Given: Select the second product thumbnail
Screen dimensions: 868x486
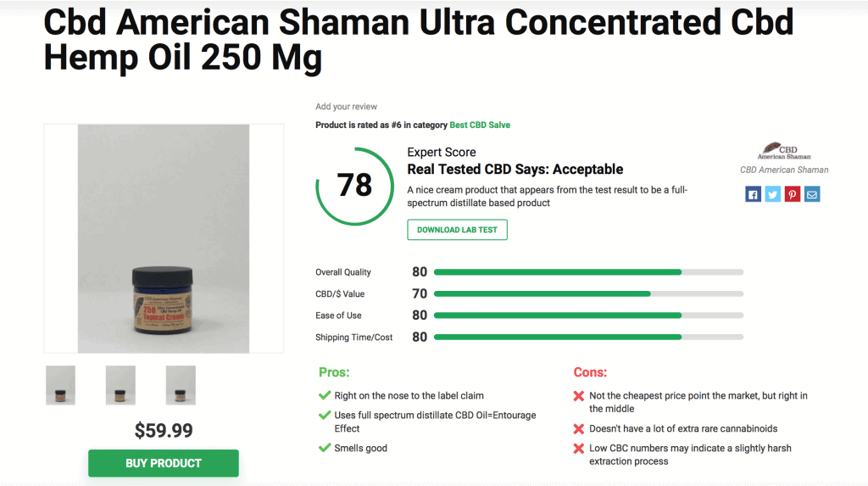Looking at the screenshot, I should point(120,385).
